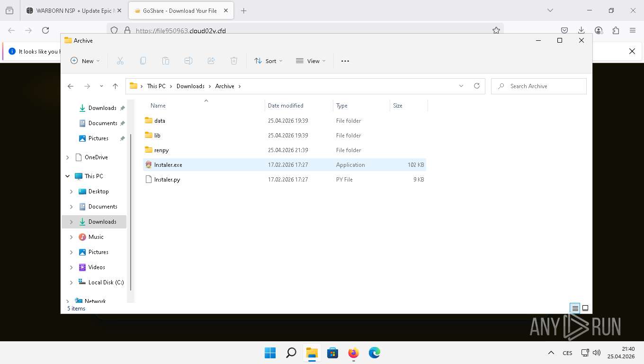Go back with Explorer back arrow
This screenshot has height=364, width=644.
tap(71, 86)
